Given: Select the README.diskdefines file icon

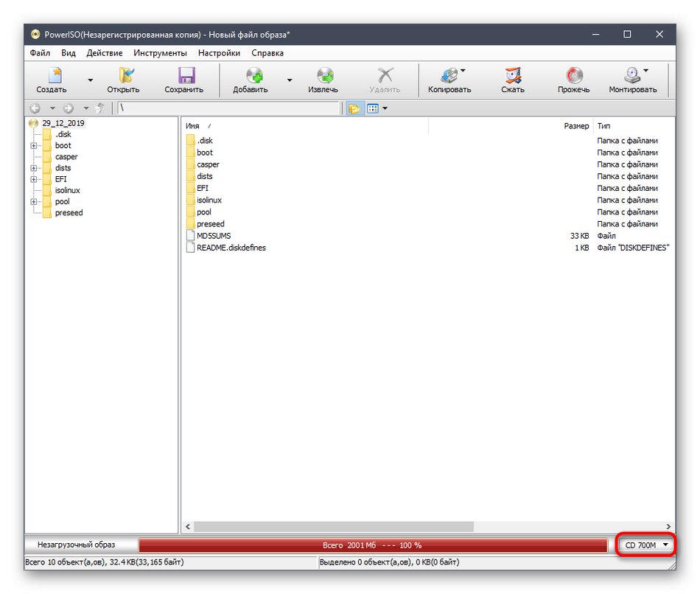Looking at the screenshot, I should (191, 248).
